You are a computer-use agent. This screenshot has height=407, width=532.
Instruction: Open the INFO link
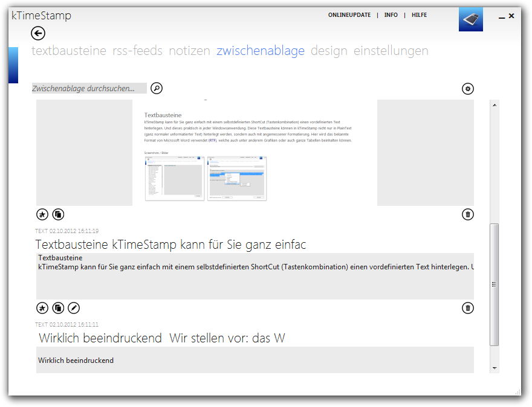click(391, 15)
